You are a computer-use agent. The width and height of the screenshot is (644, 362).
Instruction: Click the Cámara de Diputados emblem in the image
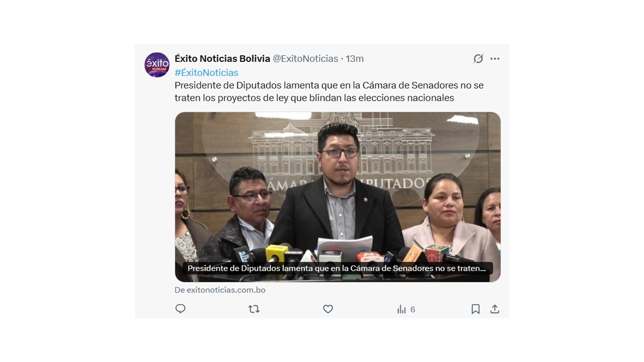pos(340,157)
